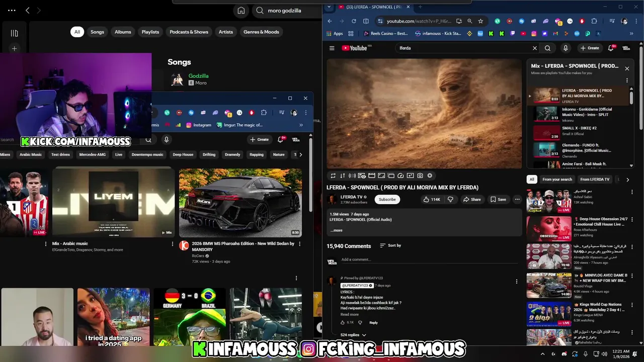Image resolution: width=644 pixels, height=362 pixels.
Task: Bookmark this page with the star icon
Action: pyautogui.click(x=480, y=21)
